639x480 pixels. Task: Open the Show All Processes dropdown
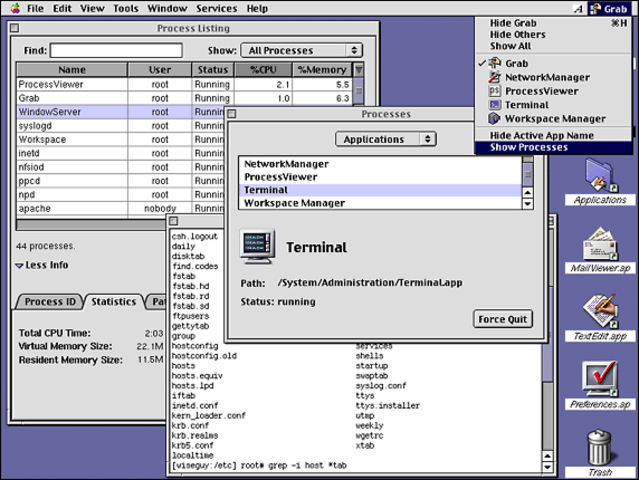point(302,51)
